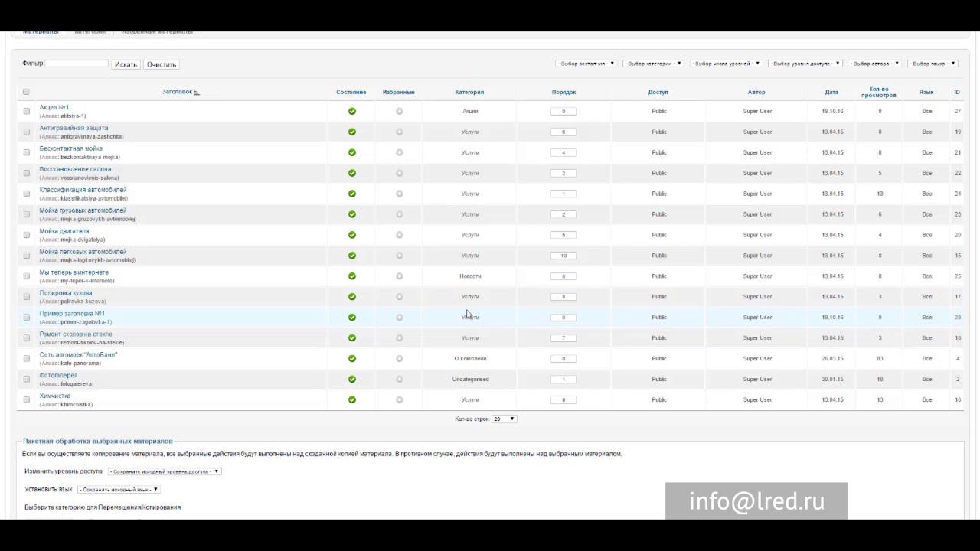Viewport: 980px width, 551px height.
Task: Mark Сеть автомоек "АвтоБаня" as featured
Action: pyautogui.click(x=399, y=358)
